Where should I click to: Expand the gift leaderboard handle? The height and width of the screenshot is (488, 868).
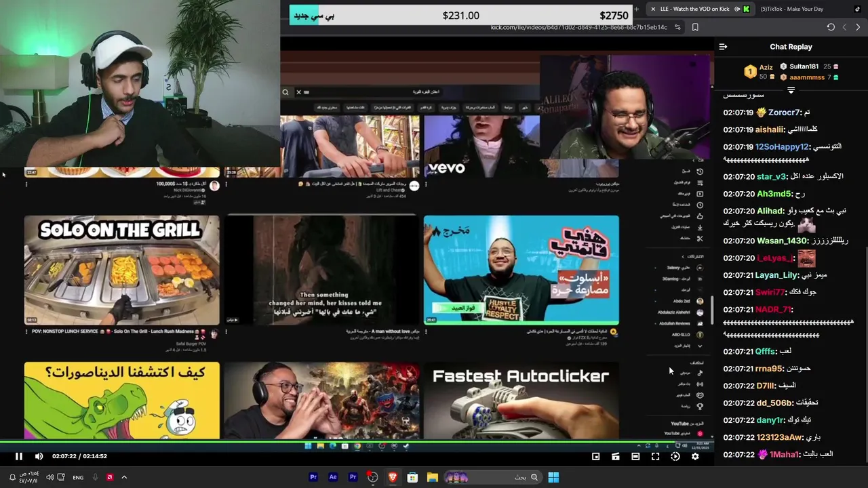tap(791, 90)
